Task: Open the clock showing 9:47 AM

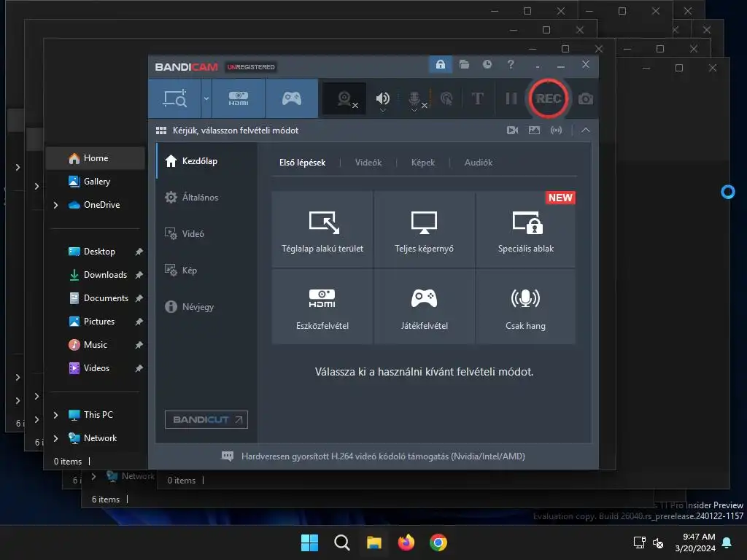Action: click(x=695, y=542)
